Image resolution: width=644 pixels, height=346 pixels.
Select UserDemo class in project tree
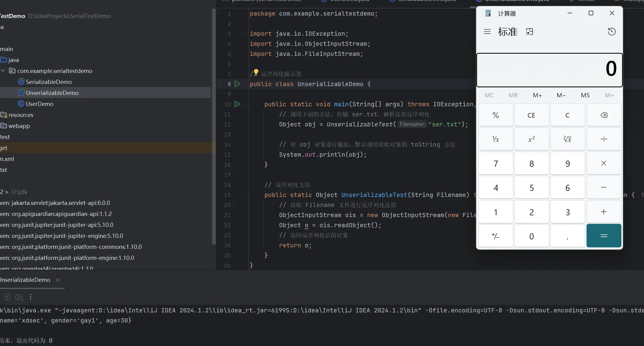[x=39, y=104]
